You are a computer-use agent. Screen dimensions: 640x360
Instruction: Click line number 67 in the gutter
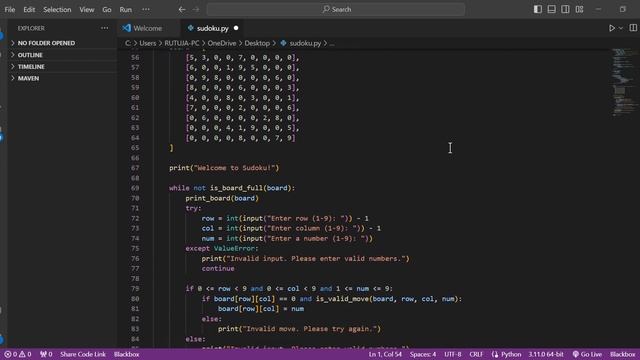[x=135, y=168]
